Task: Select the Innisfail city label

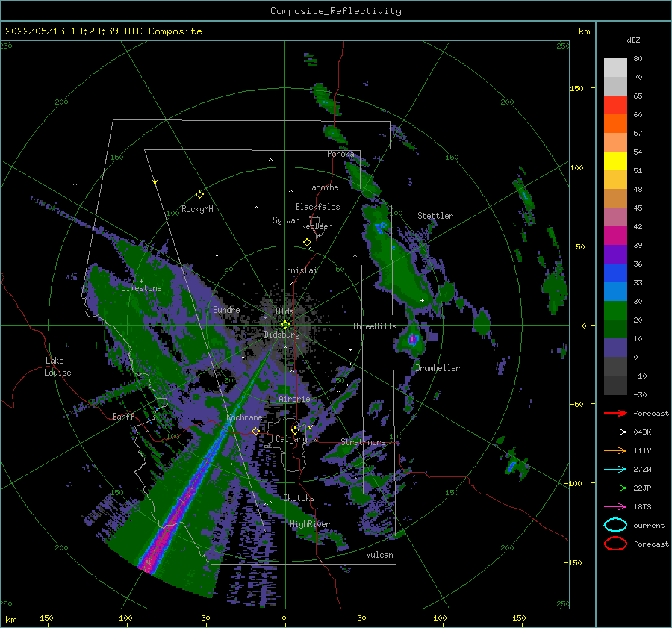Action: coord(302,270)
